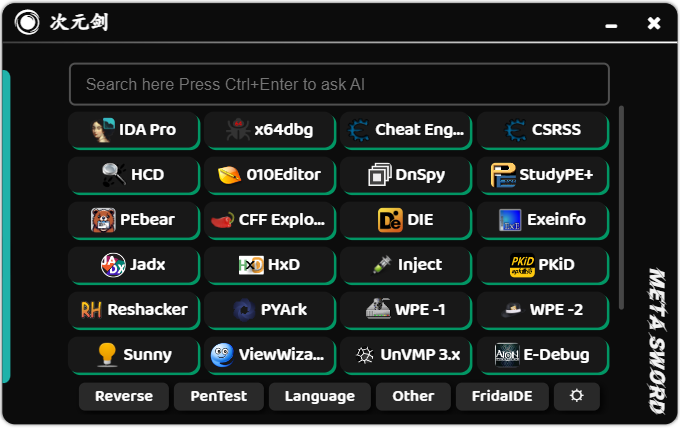Select the Inject tool
The image size is (680, 428).
coord(406,265)
